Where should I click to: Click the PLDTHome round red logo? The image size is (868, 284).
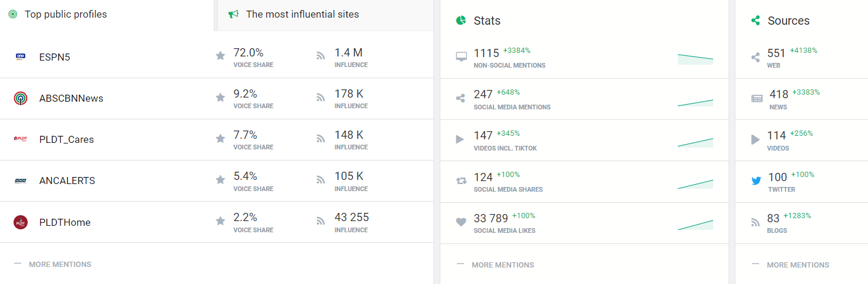[21, 222]
